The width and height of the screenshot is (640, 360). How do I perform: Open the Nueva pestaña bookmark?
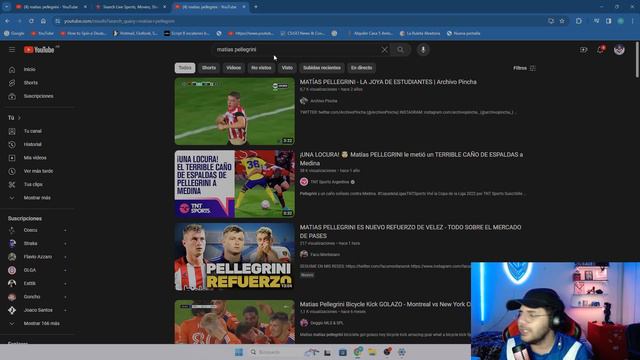pos(463,33)
